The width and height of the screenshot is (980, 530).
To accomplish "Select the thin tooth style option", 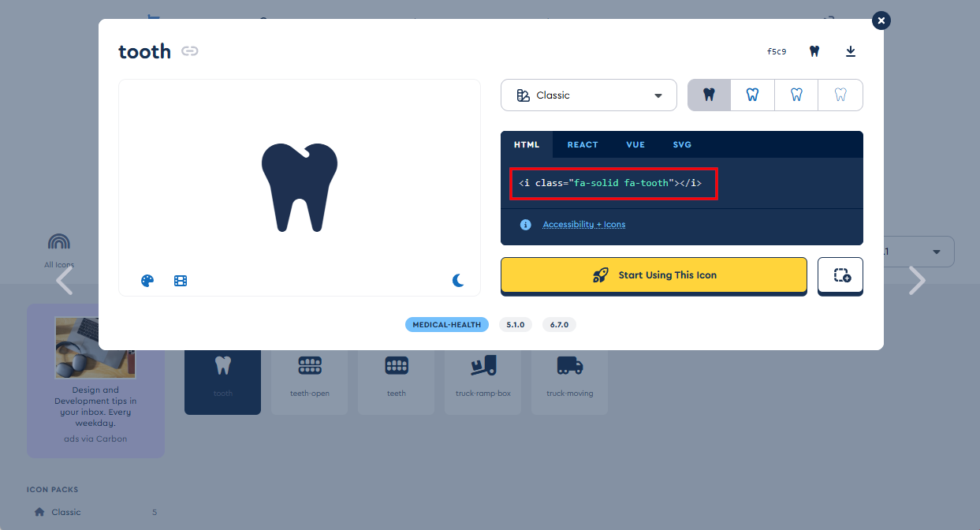I will tap(840, 95).
